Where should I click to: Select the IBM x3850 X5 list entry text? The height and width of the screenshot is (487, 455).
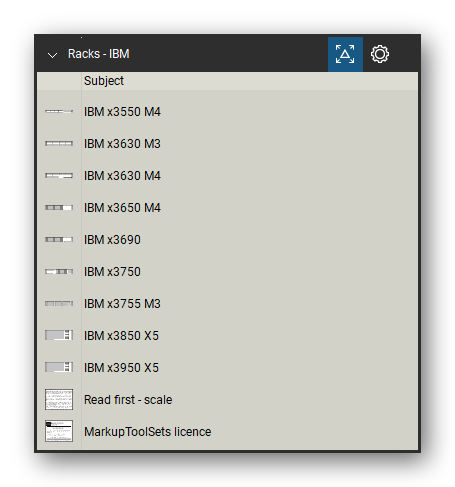click(x=121, y=336)
